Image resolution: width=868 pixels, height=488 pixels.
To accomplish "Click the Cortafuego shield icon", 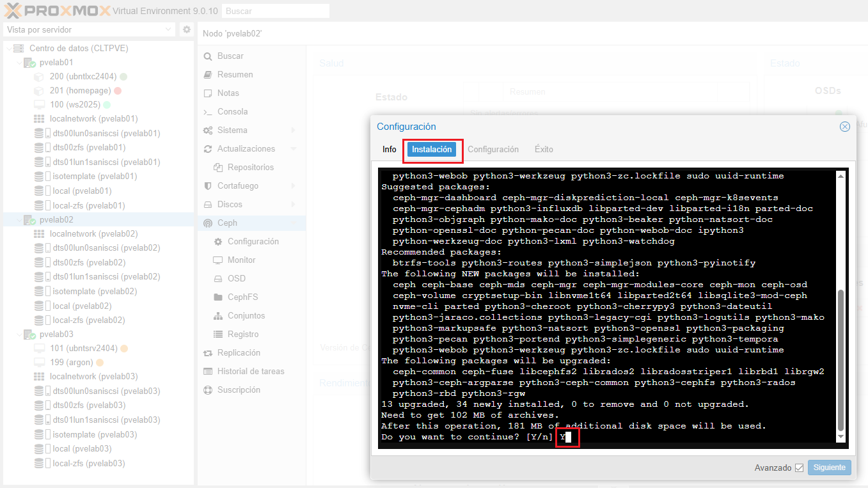I will (207, 186).
